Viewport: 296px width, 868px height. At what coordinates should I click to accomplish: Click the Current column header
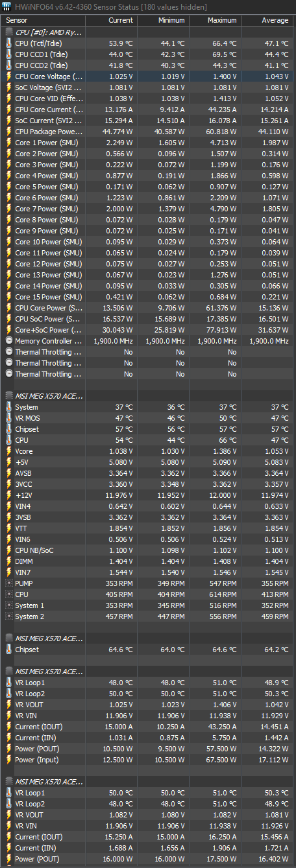point(111,20)
